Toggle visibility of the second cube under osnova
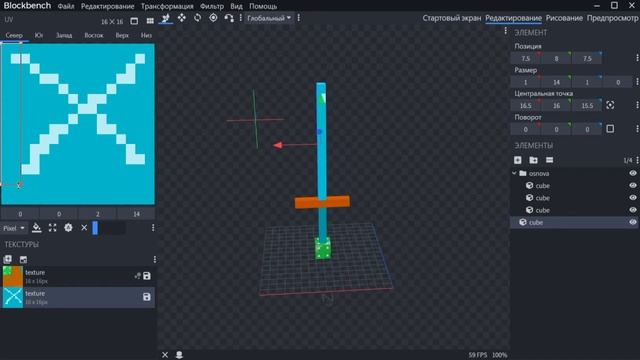Screen dimensions: 640x360 tap(633, 198)
